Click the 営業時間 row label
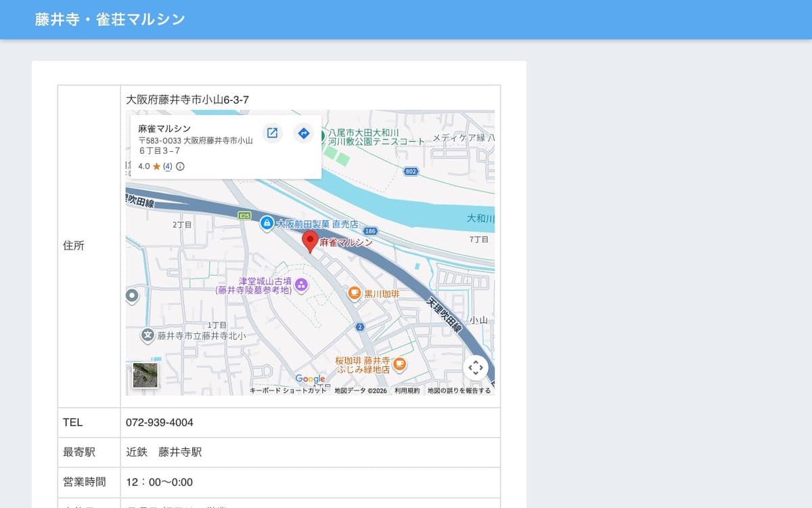Image resolution: width=812 pixels, height=508 pixels. [85, 482]
